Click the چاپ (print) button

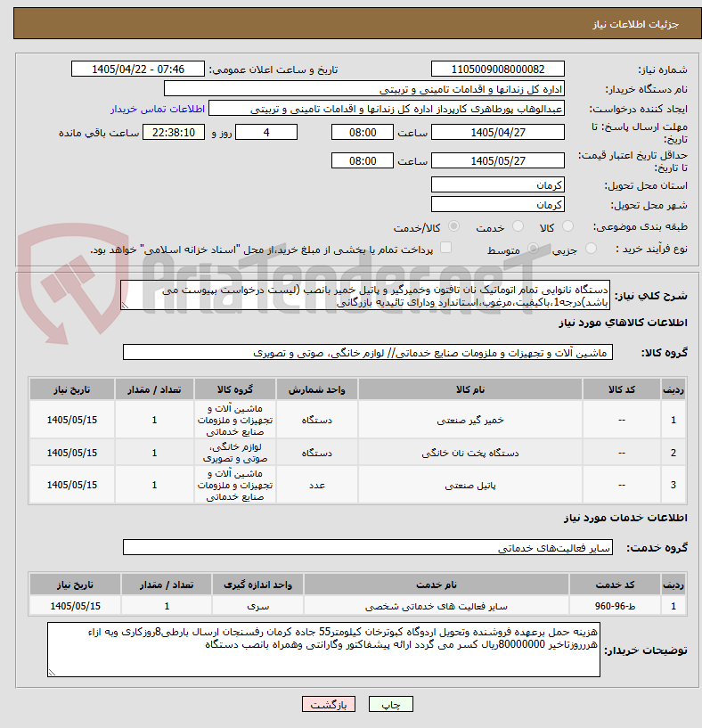click(390, 704)
